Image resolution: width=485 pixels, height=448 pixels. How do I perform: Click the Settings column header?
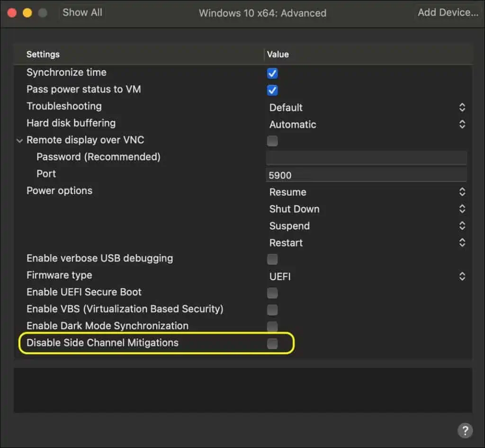(43, 55)
